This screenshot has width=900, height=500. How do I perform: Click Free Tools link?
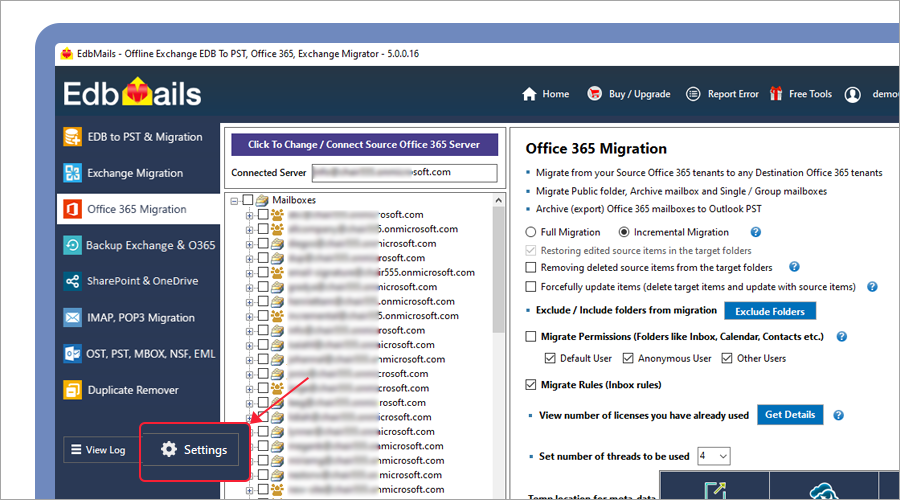pos(810,94)
